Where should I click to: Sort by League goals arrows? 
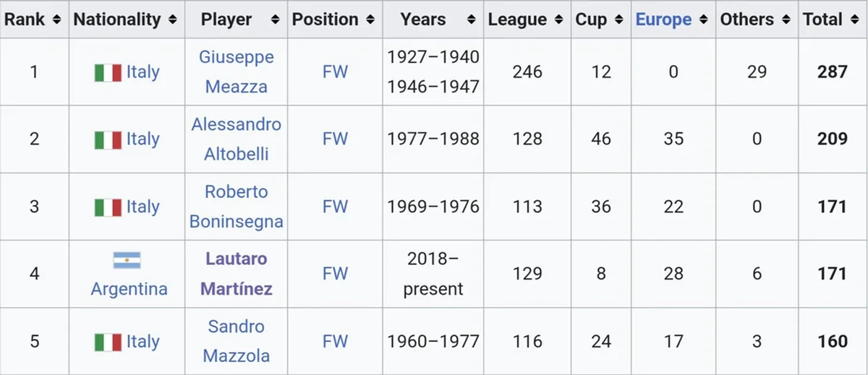pyautogui.click(x=558, y=20)
